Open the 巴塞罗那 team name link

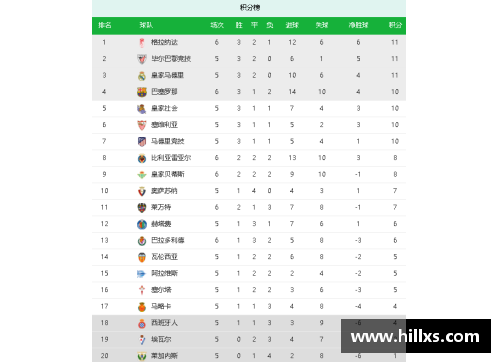pos(164,92)
